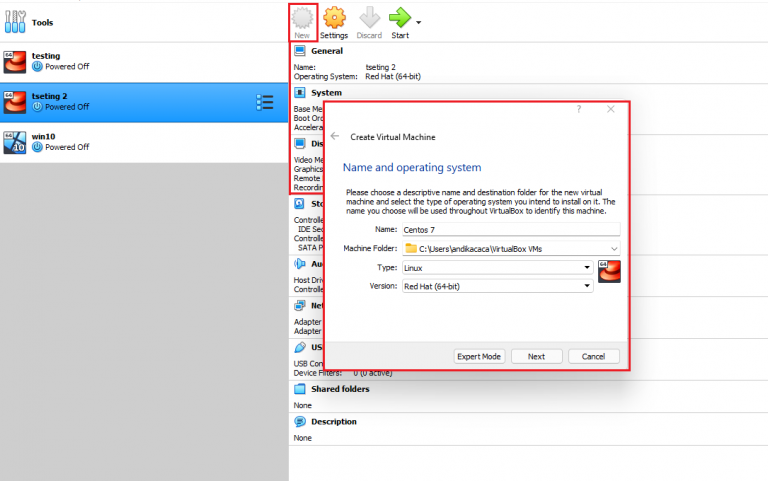Open the System section heading

326,93
